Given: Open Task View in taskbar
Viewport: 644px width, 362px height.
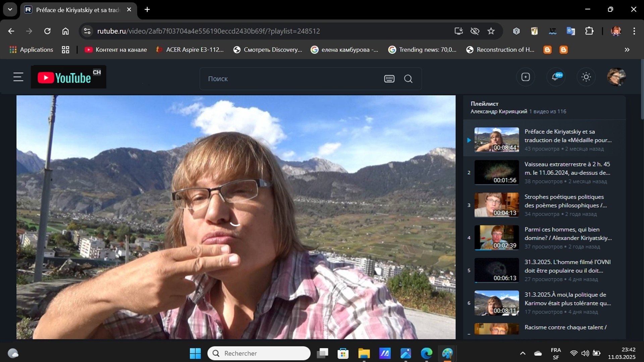Looking at the screenshot, I should click(x=322, y=353).
